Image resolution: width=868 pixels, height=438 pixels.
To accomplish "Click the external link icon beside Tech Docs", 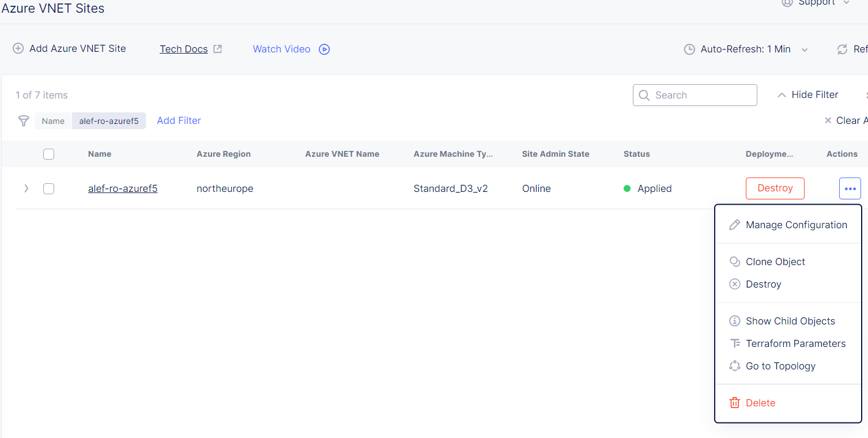I will click(x=218, y=49).
